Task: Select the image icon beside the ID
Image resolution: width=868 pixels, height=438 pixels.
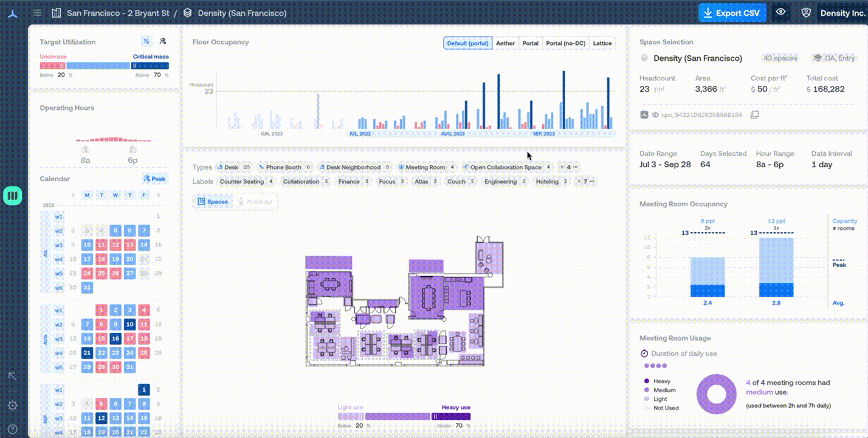Action: 644,114
